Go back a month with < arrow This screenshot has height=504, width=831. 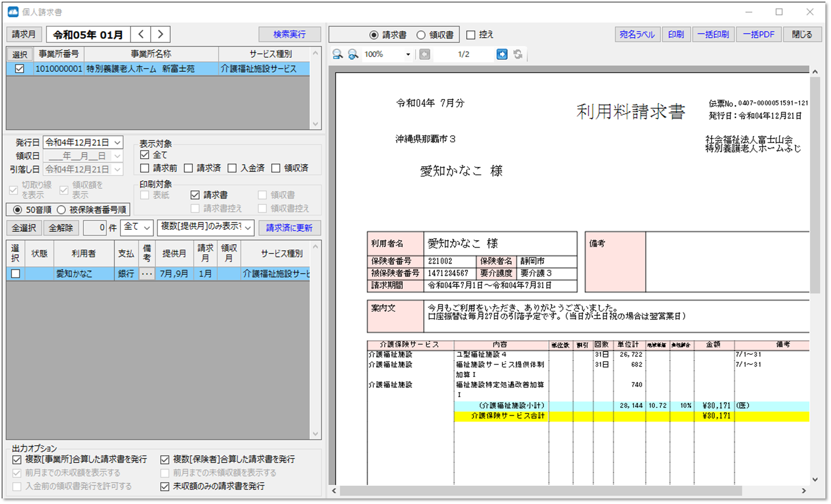point(141,34)
